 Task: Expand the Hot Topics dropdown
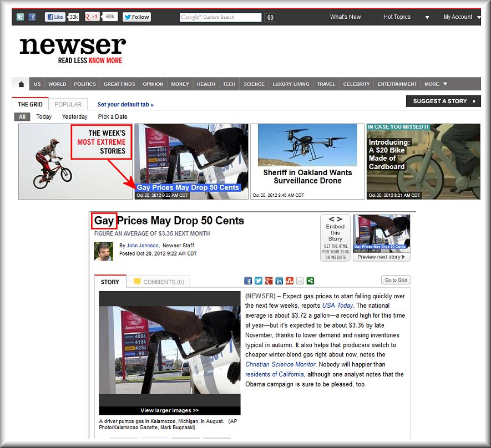point(427,17)
